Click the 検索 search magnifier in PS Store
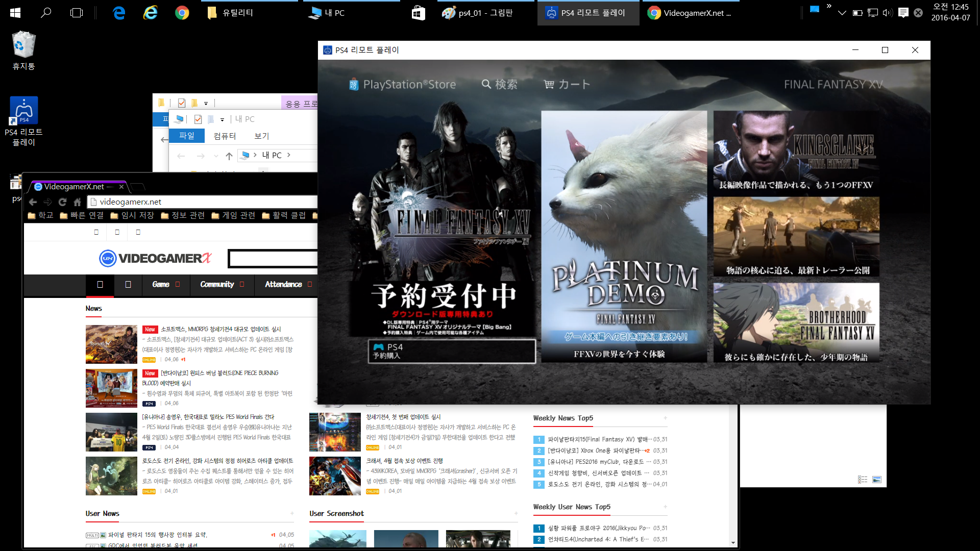 point(486,84)
